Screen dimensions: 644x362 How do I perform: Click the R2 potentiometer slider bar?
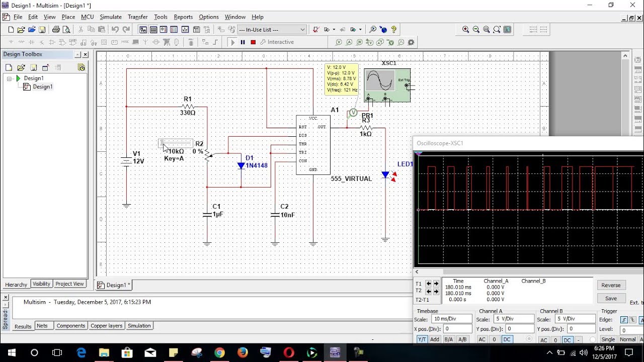coord(176,143)
